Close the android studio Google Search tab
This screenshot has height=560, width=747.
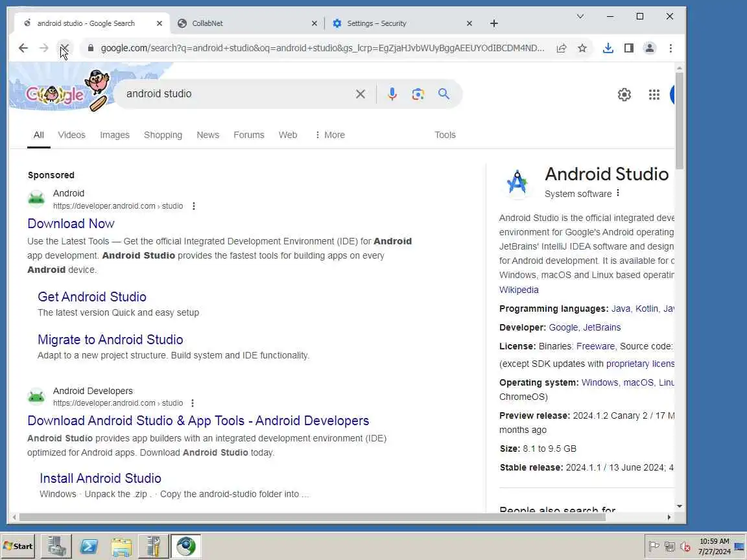pyautogui.click(x=159, y=23)
